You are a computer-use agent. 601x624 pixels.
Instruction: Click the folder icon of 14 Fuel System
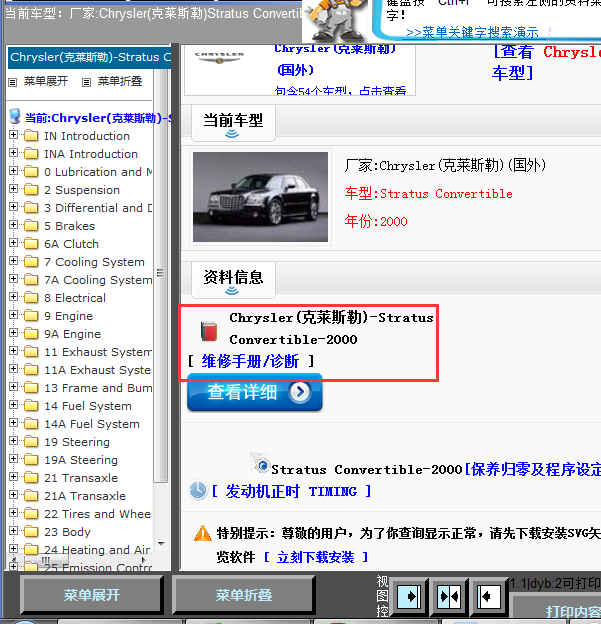point(31,406)
